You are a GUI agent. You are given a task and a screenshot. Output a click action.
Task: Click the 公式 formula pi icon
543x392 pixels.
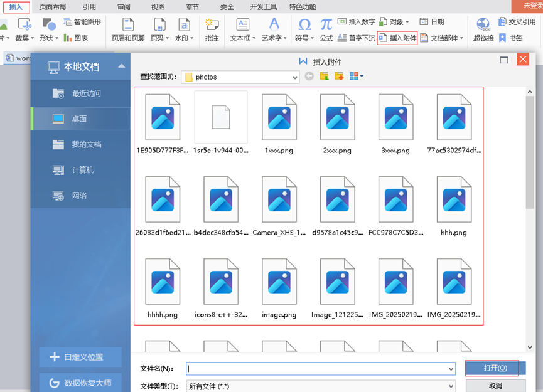[x=326, y=29]
